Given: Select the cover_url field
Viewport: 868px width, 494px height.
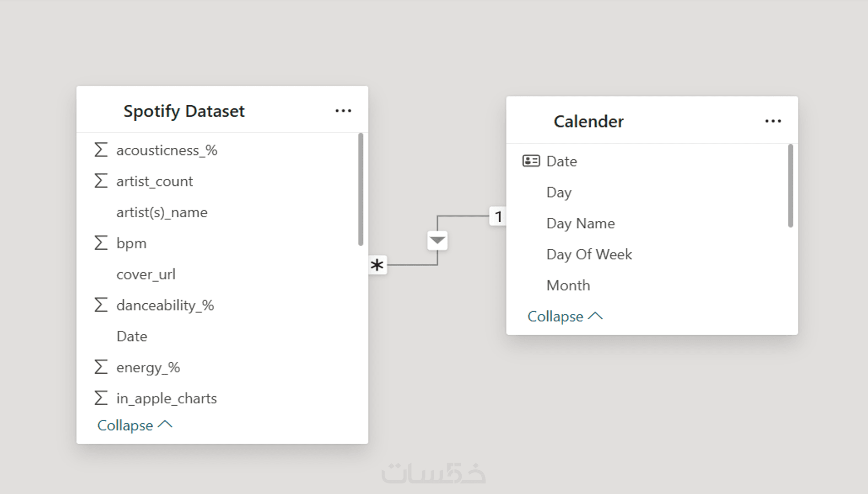Looking at the screenshot, I should 146,274.
